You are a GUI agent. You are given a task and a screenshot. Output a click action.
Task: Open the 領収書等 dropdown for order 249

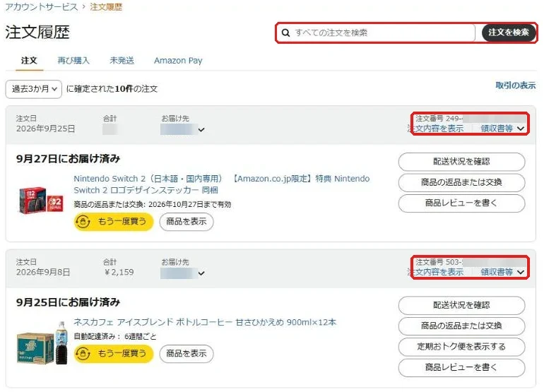pyautogui.click(x=502, y=129)
